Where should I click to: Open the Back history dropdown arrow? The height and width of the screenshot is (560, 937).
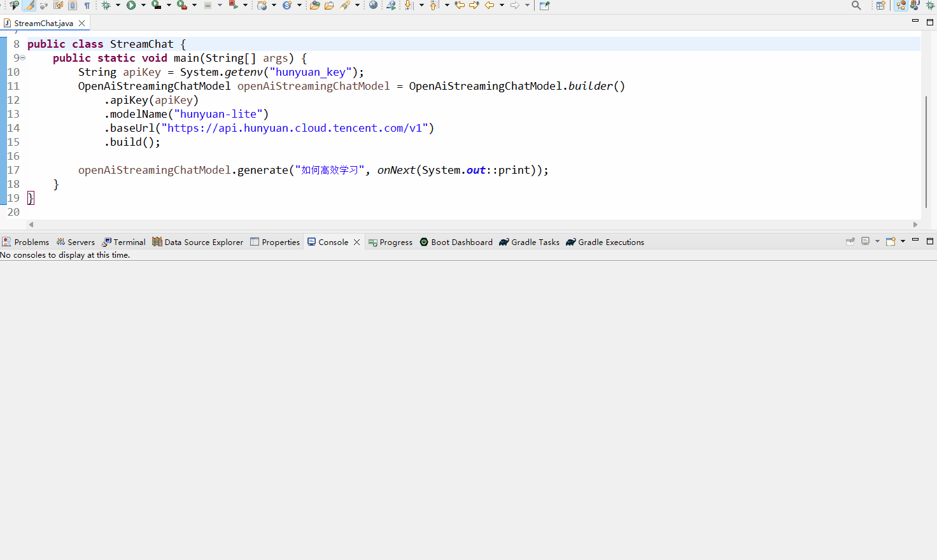coord(502,5)
